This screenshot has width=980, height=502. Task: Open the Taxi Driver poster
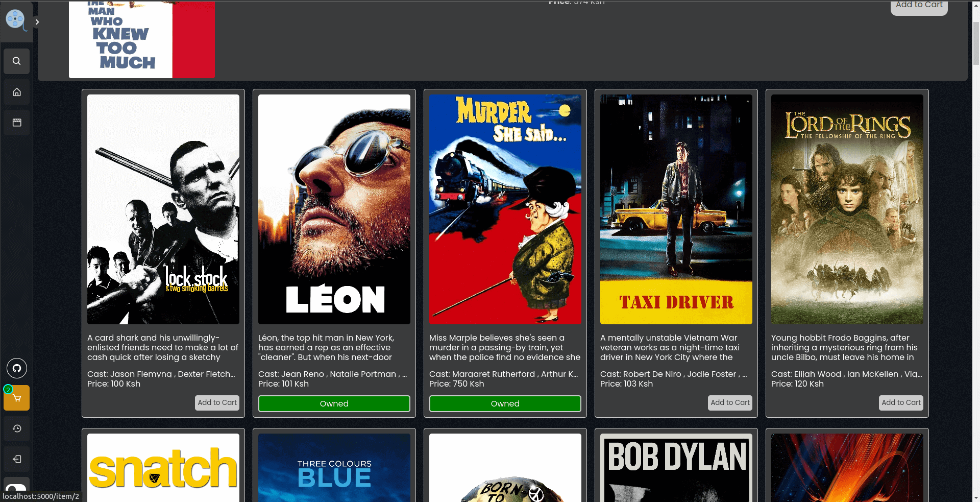point(676,209)
